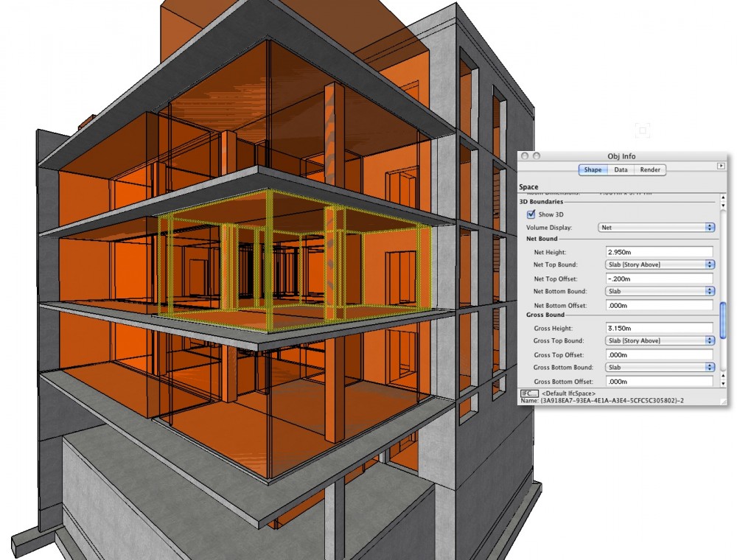The width and height of the screenshot is (737, 560).
Task: Click the 3D Boundaries section heading
Action: point(541,202)
